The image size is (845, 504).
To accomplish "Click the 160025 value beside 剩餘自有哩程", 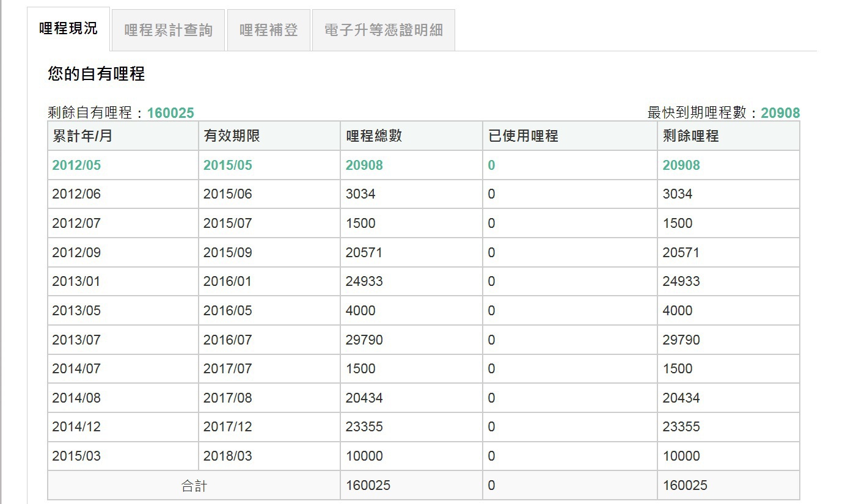I will click(170, 113).
